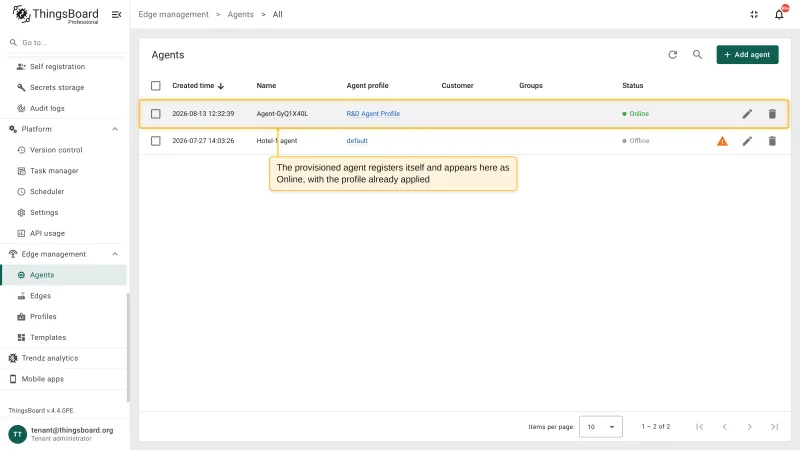
Task: Open Secrets storage menu item
Action: pos(64,87)
